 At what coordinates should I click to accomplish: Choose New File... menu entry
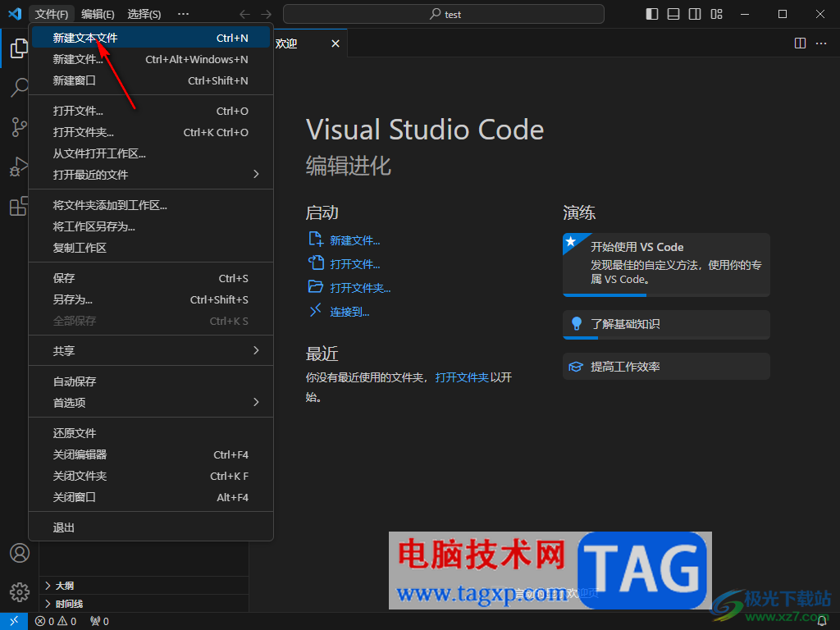click(x=151, y=59)
